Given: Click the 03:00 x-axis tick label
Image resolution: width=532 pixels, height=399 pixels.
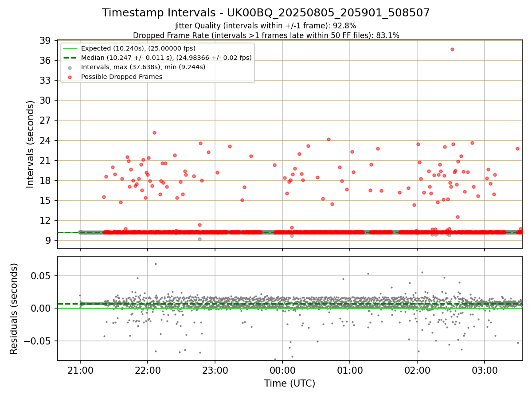Looking at the screenshot, I should point(485,370).
